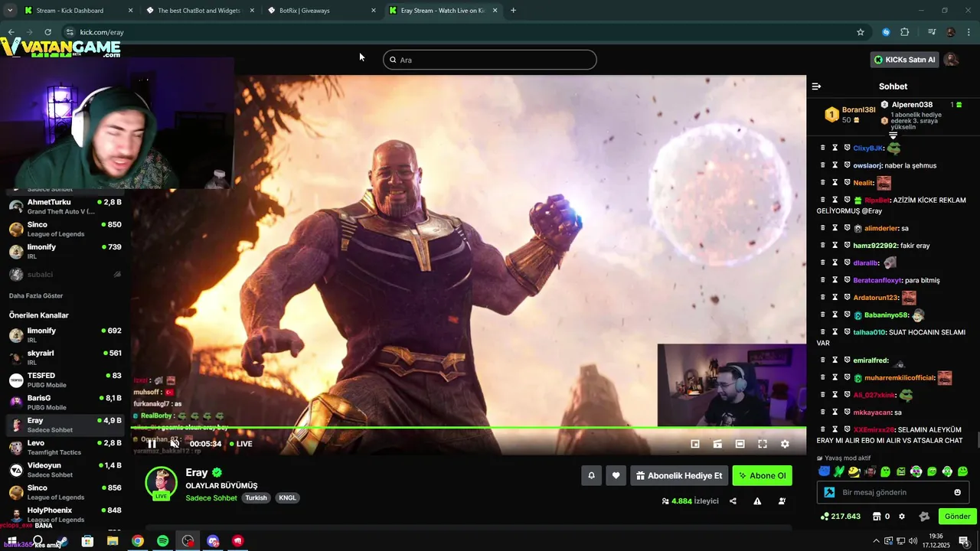Click the Sadece Sohbet category link
980x551 pixels.
pos(211,498)
